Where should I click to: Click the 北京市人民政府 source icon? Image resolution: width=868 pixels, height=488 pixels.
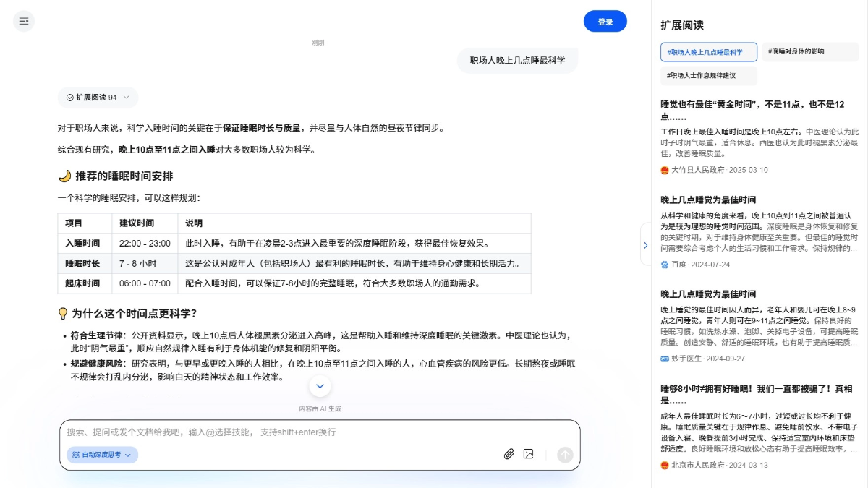[x=665, y=466]
